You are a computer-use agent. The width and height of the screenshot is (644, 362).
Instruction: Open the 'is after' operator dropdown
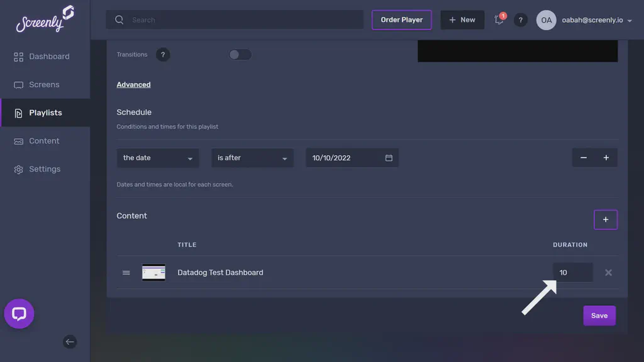click(x=252, y=158)
